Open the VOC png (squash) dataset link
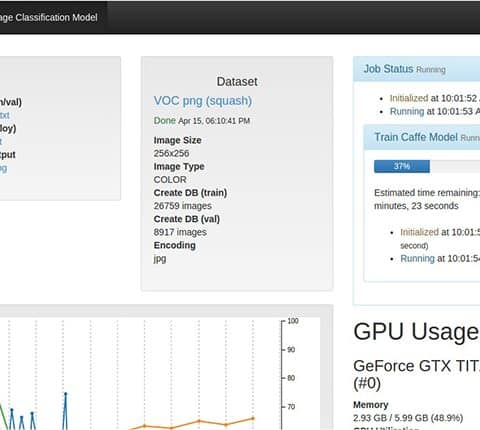This screenshot has height=430, width=480. point(203,101)
